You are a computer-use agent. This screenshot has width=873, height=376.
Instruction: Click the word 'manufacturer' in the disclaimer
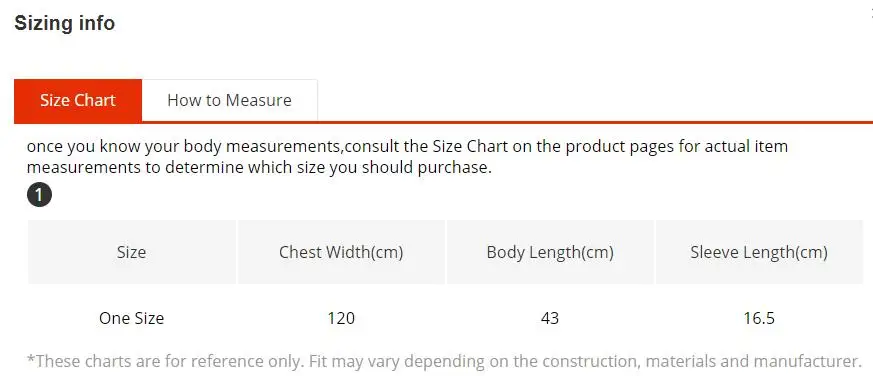click(x=803, y=361)
